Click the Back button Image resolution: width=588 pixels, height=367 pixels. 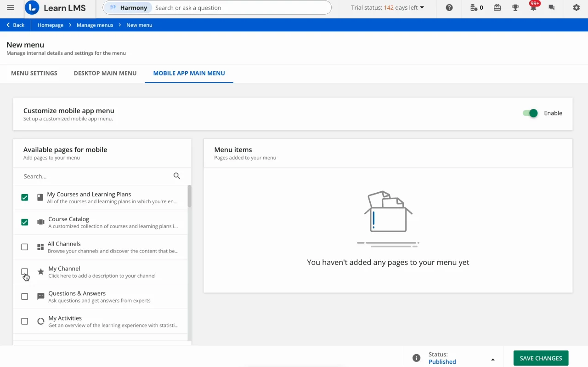(16, 25)
